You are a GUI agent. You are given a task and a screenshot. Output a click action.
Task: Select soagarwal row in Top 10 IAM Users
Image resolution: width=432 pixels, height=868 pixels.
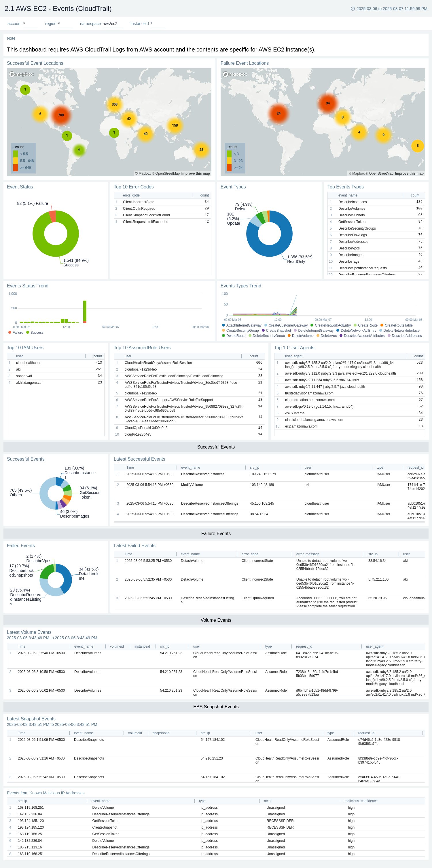point(56,376)
